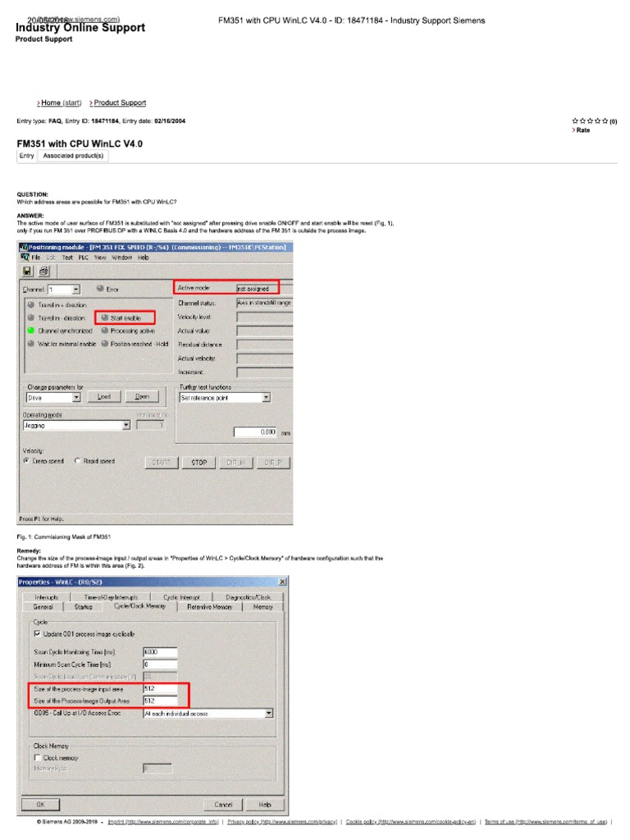Select the Rapid speed radio button

click(x=78, y=461)
